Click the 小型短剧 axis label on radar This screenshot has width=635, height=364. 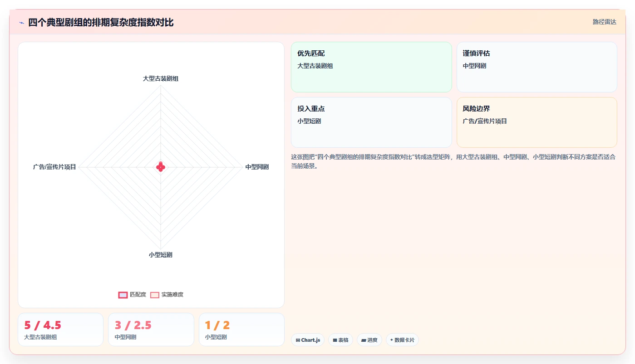tap(160, 255)
